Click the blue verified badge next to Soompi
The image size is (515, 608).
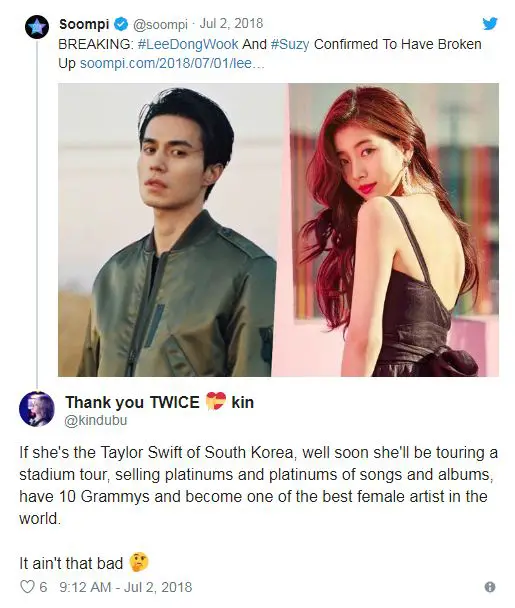[x=121, y=24]
